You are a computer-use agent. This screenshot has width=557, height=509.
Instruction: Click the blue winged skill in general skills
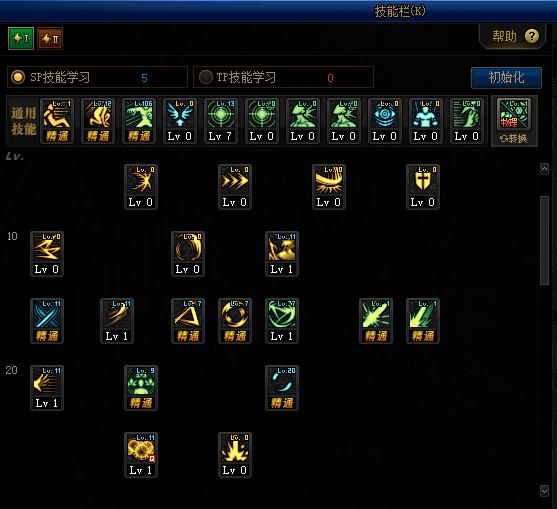click(x=180, y=121)
